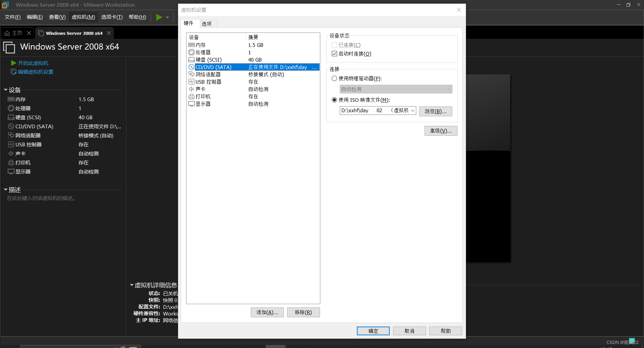Image resolution: width=644 pixels, height=348 pixels.
Task: Click the 浏览(B)... browse button
Action: (x=435, y=111)
